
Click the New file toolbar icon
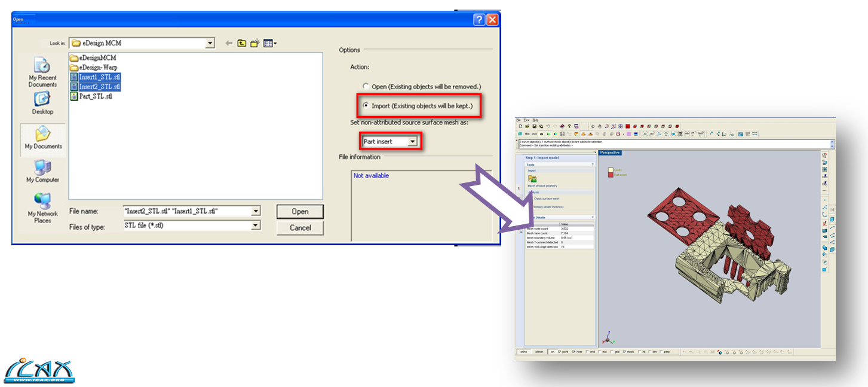[x=520, y=126]
